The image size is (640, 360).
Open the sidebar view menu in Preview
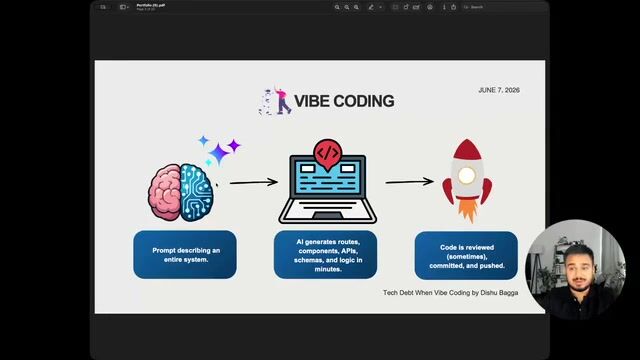coord(124,7)
